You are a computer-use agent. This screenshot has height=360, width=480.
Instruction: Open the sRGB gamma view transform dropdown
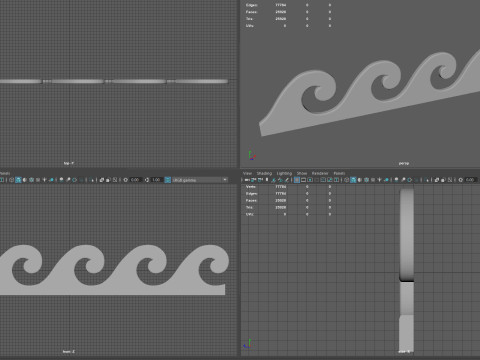point(200,180)
